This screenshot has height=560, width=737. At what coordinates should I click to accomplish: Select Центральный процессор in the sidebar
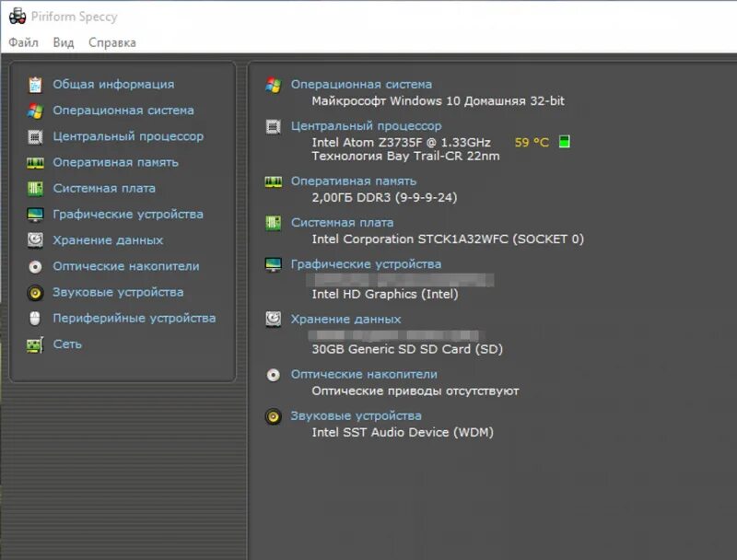(128, 136)
